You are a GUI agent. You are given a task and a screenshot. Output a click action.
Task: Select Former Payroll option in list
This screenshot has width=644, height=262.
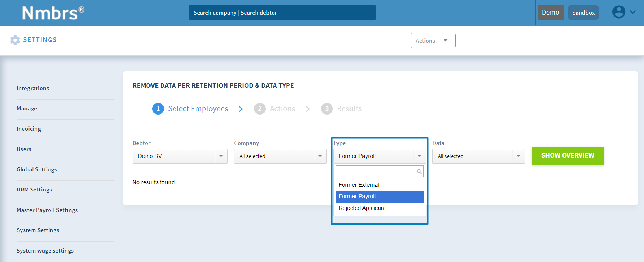coord(379,196)
